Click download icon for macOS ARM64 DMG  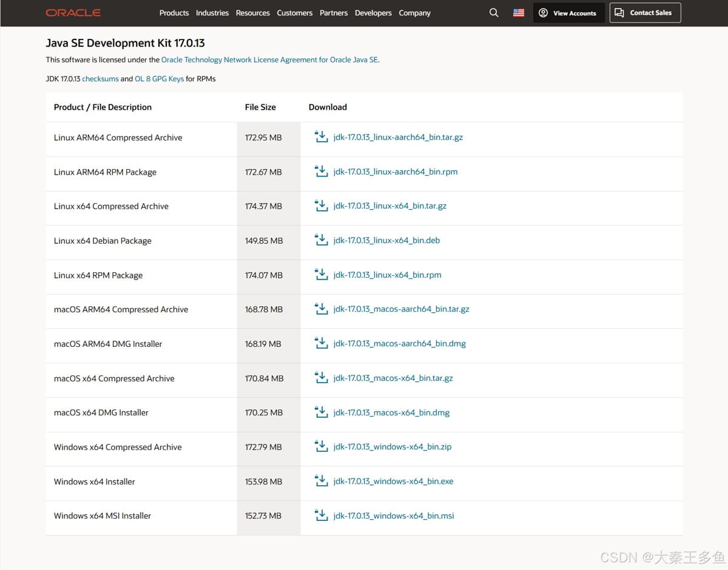(x=321, y=343)
